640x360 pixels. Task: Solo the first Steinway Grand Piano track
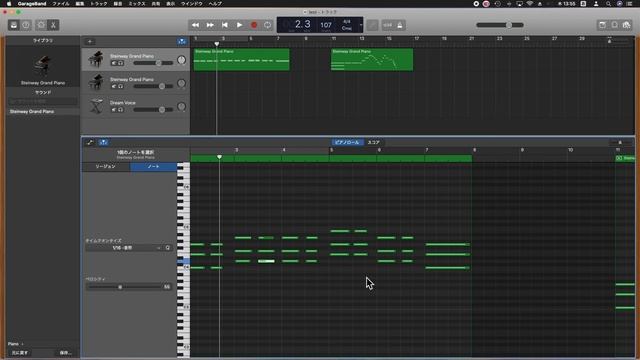(120, 63)
